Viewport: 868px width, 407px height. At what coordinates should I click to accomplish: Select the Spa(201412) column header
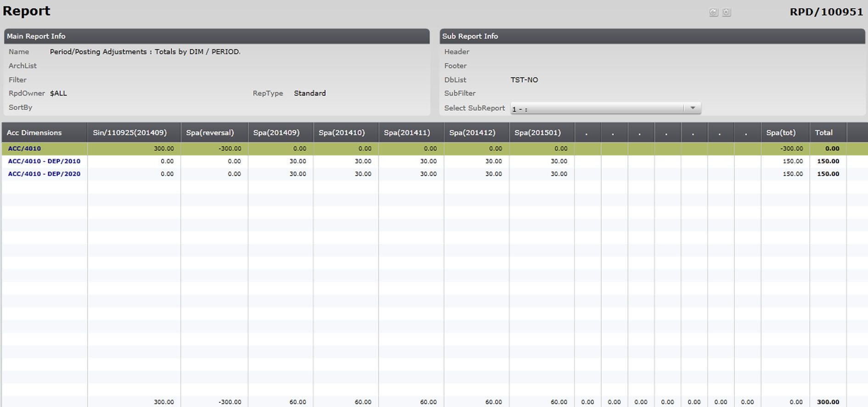tap(476, 133)
